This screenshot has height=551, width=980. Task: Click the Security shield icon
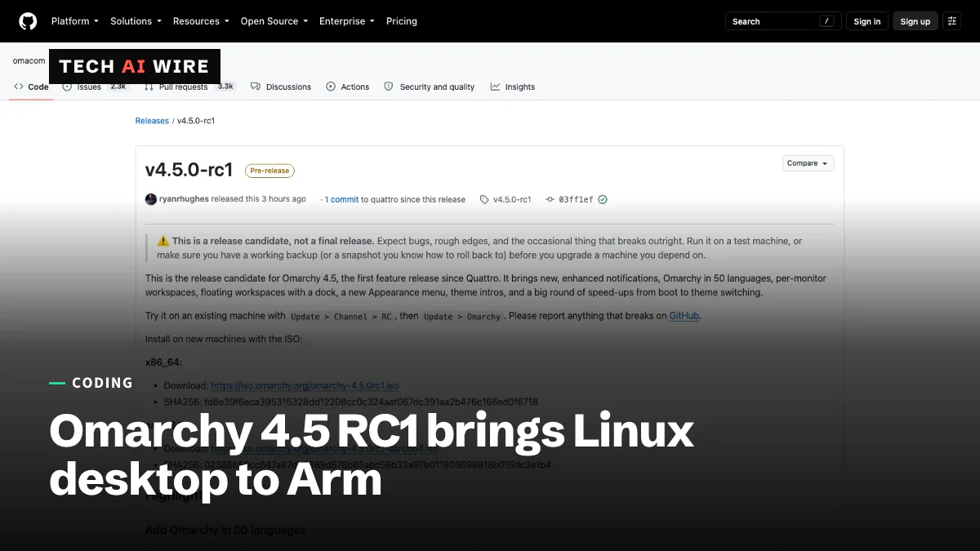coord(389,87)
